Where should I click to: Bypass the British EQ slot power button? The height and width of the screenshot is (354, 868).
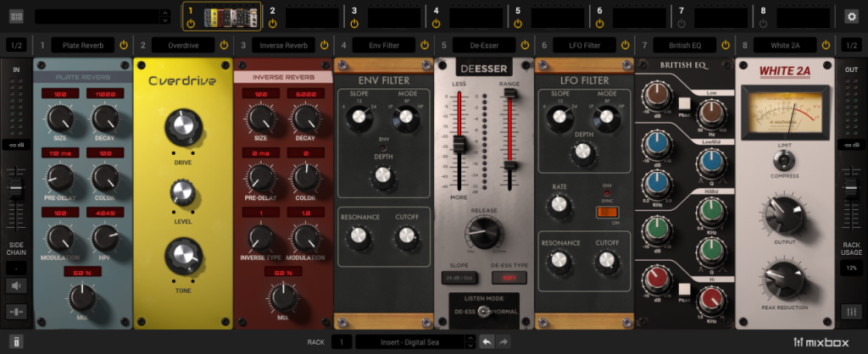[726, 45]
